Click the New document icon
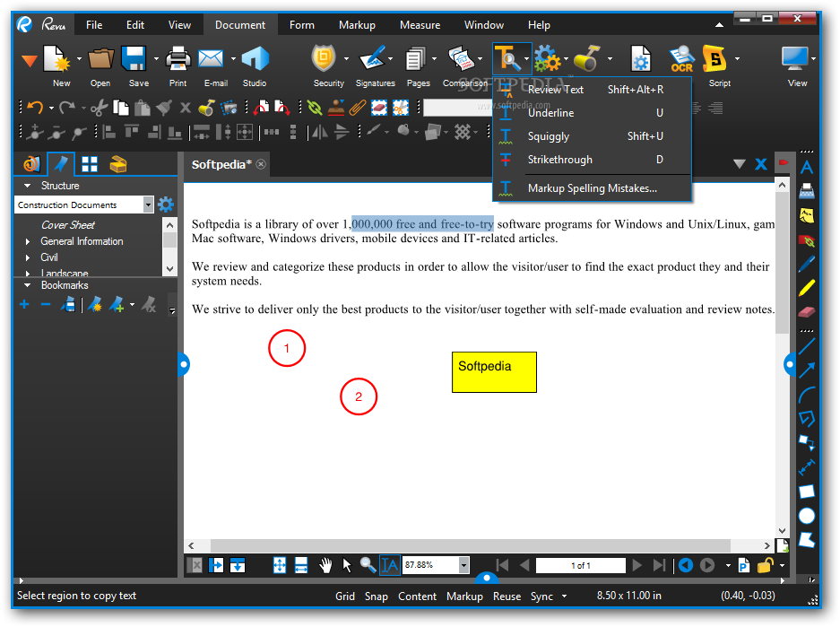Viewport: 840px width, 627px height. click(x=56, y=59)
